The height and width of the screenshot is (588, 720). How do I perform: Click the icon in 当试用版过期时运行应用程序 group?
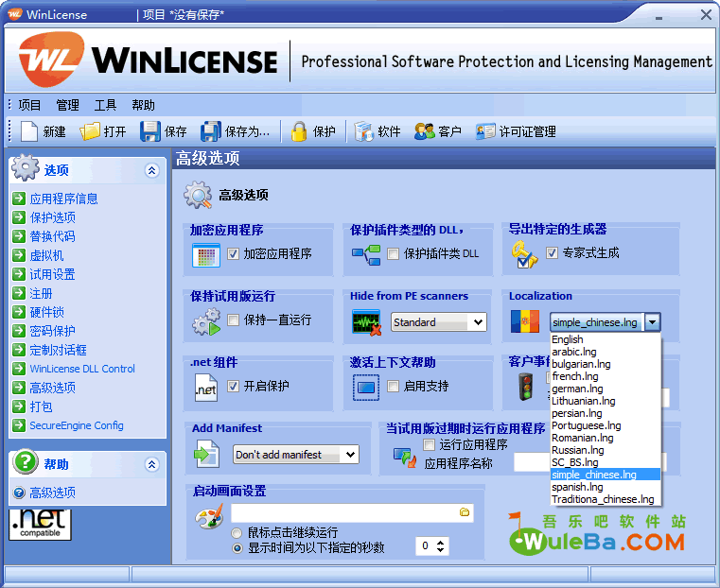tap(405, 458)
